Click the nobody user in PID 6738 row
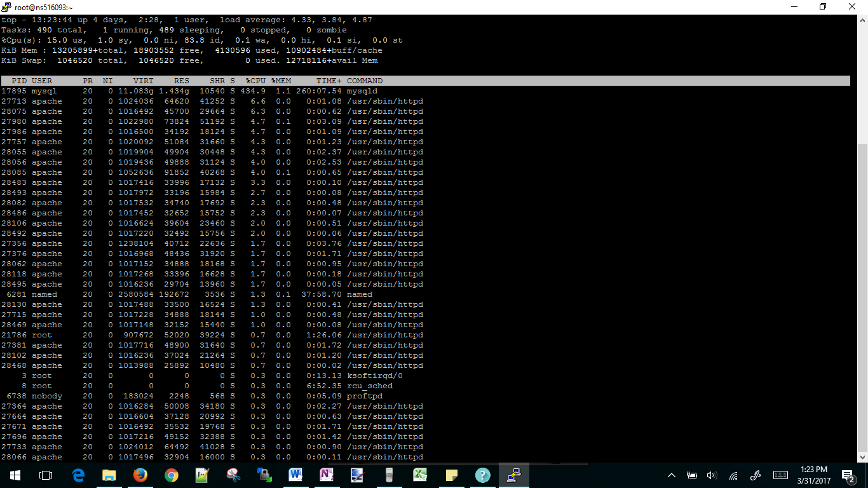The width and height of the screenshot is (868, 488). coord(47,396)
